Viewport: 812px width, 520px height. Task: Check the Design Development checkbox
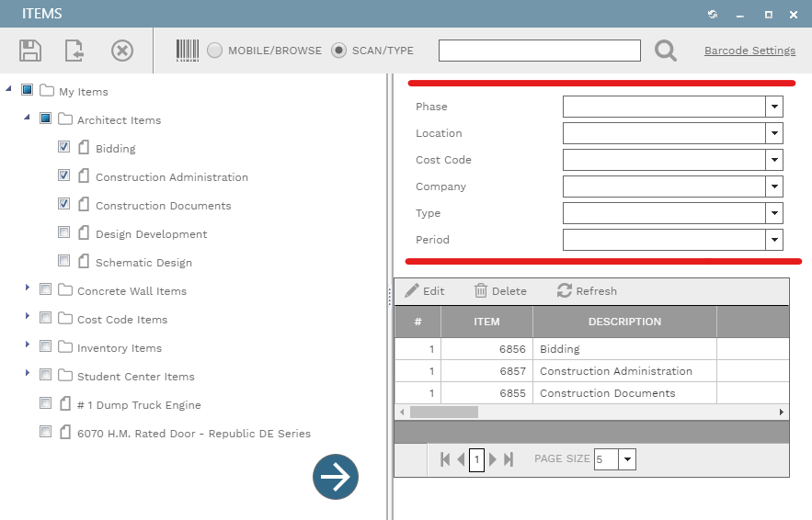63,232
